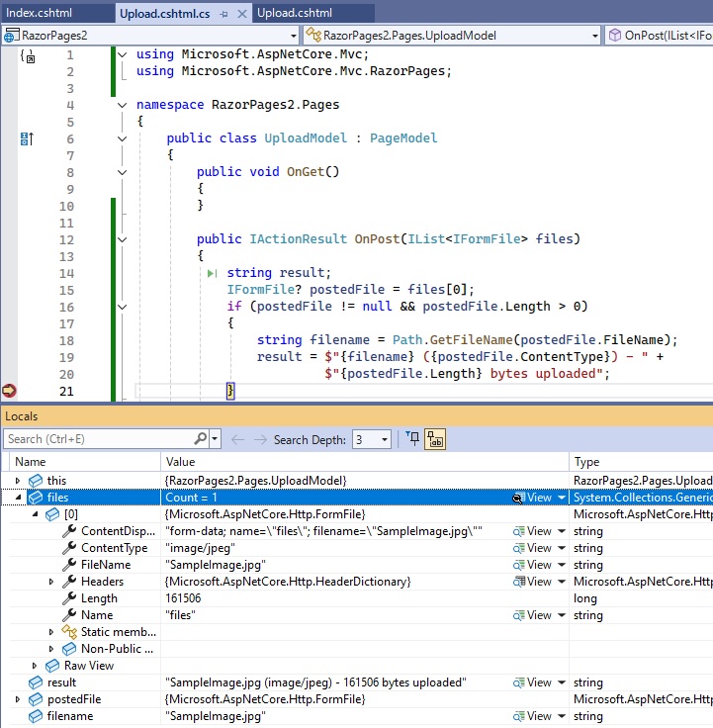The width and height of the screenshot is (713, 728).
Task: Expand the 'this' variable node
Action: coord(19,481)
